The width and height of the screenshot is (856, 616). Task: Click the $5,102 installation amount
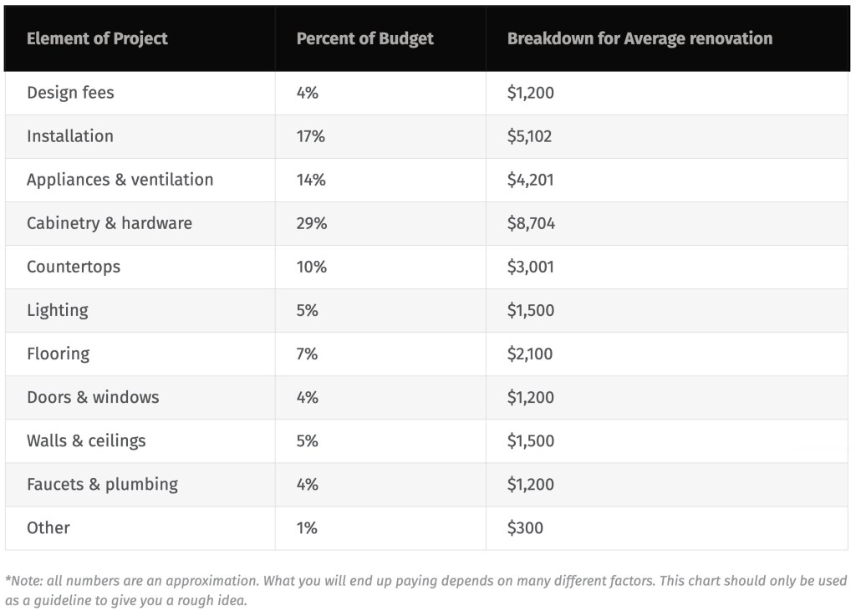point(529,136)
